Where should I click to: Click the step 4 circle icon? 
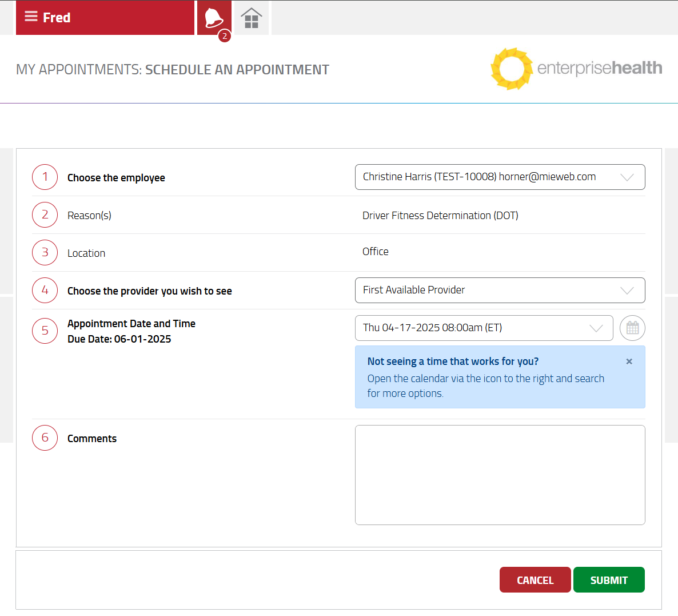(x=45, y=291)
